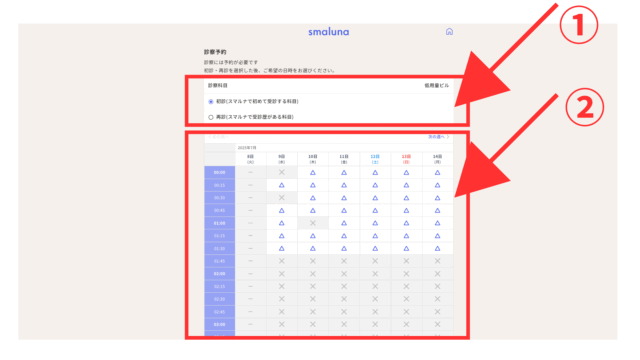
Task: Go to next week via 次の週へ
Action: pos(438,137)
